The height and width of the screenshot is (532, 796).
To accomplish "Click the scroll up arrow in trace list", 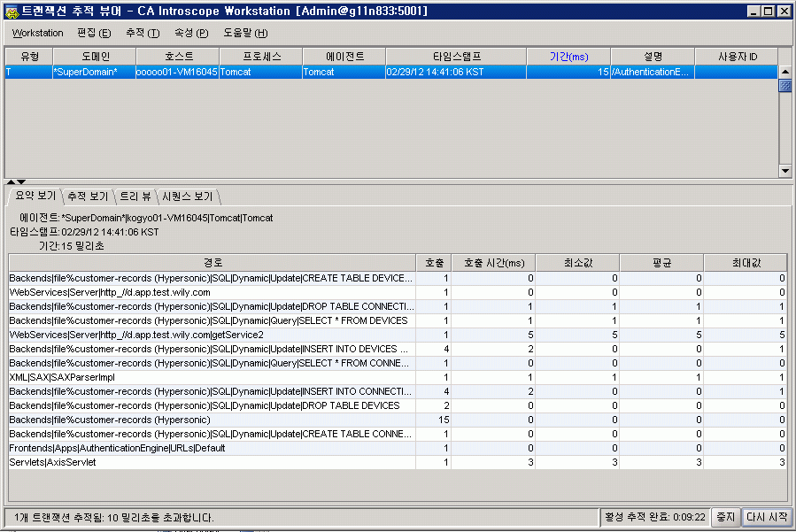I will pos(784,72).
